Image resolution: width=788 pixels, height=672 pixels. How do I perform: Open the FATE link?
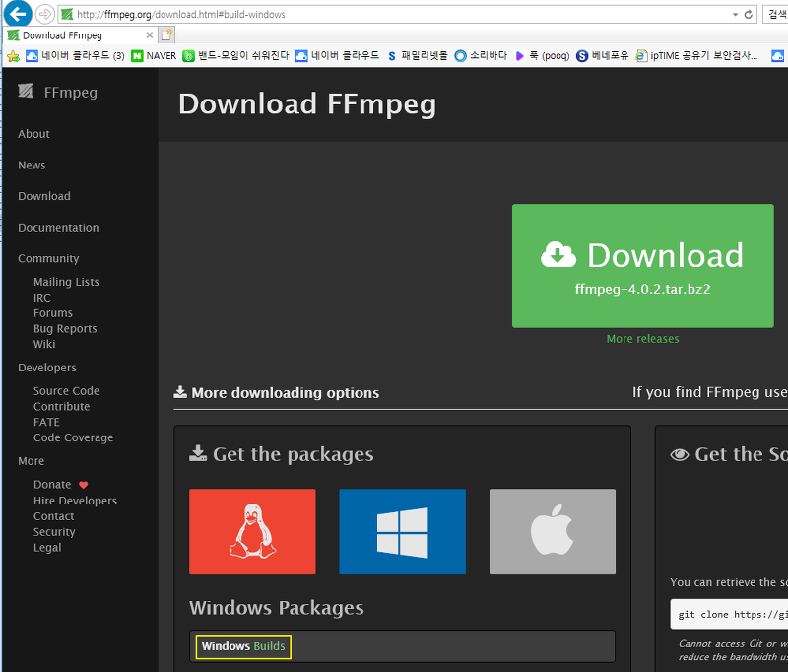pyautogui.click(x=46, y=422)
